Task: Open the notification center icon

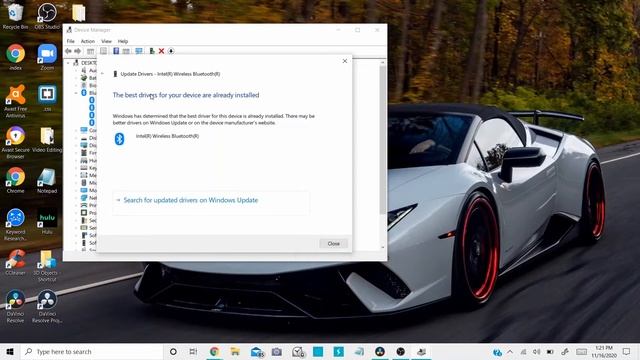Action: 627,351
